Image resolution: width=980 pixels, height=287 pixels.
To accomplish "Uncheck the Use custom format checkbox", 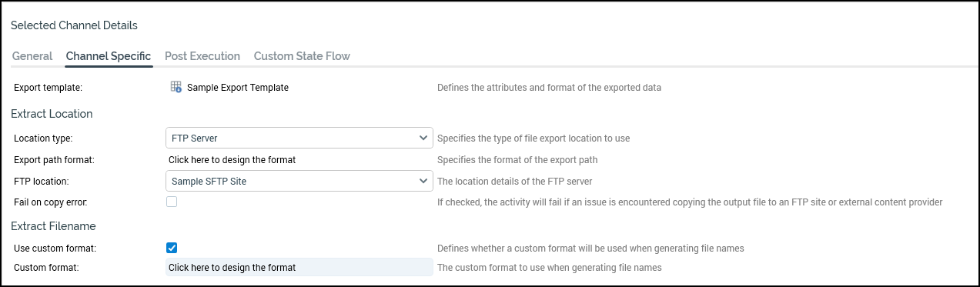I will pos(172,248).
